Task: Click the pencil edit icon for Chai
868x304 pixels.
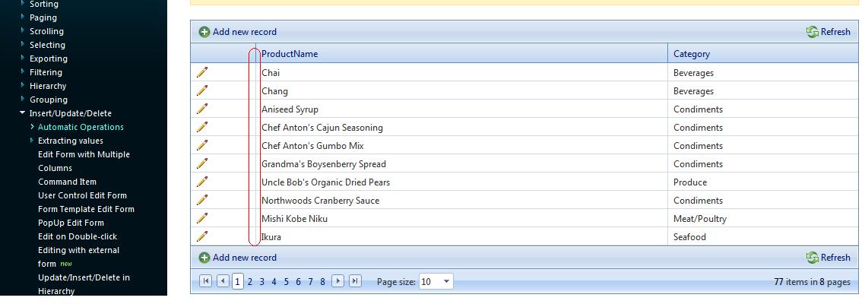Action: coord(202,72)
